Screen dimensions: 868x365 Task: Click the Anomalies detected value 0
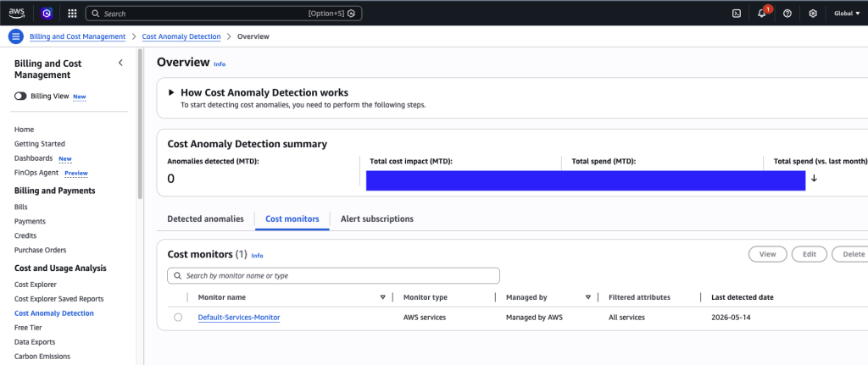(x=171, y=179)
